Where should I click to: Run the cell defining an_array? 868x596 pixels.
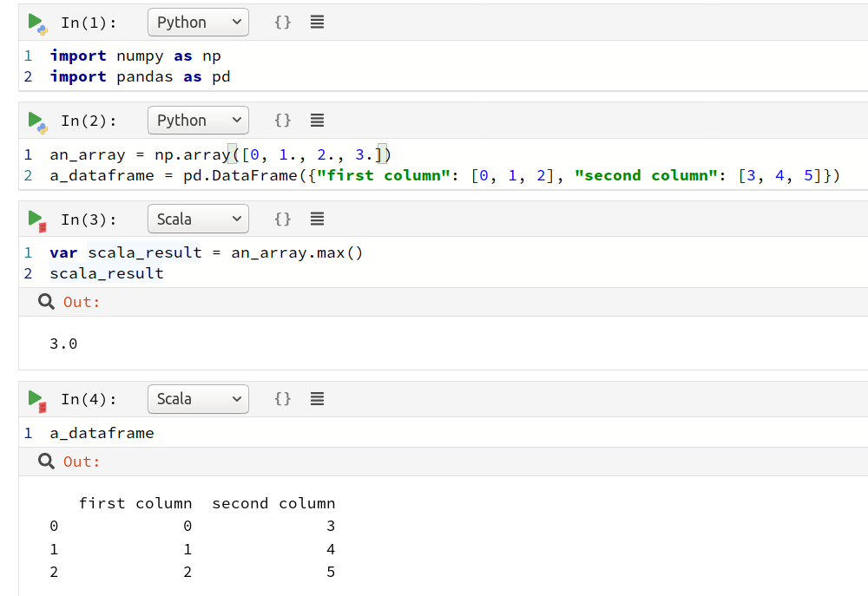35,120
